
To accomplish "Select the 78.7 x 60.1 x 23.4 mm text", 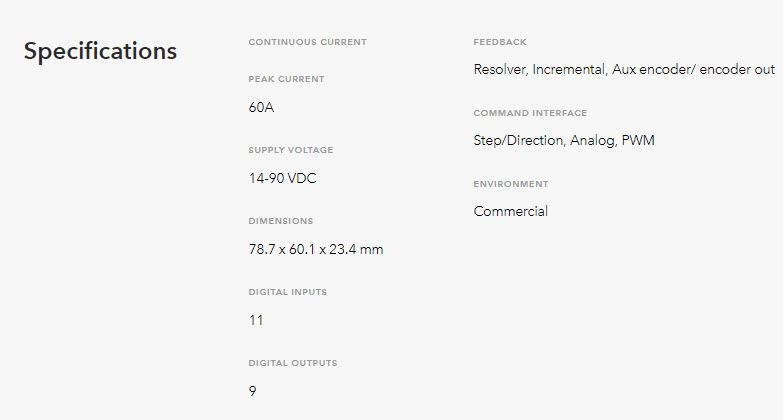I will pyautogui.click(x=316, y=249).
